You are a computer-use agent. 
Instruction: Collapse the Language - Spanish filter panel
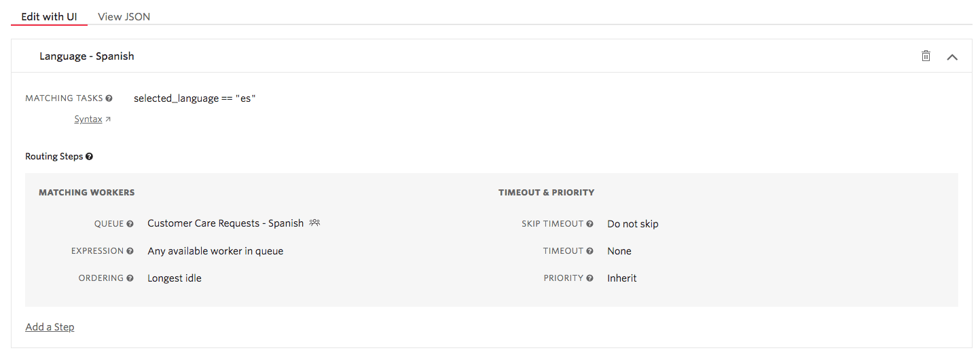tap(952, 57)
